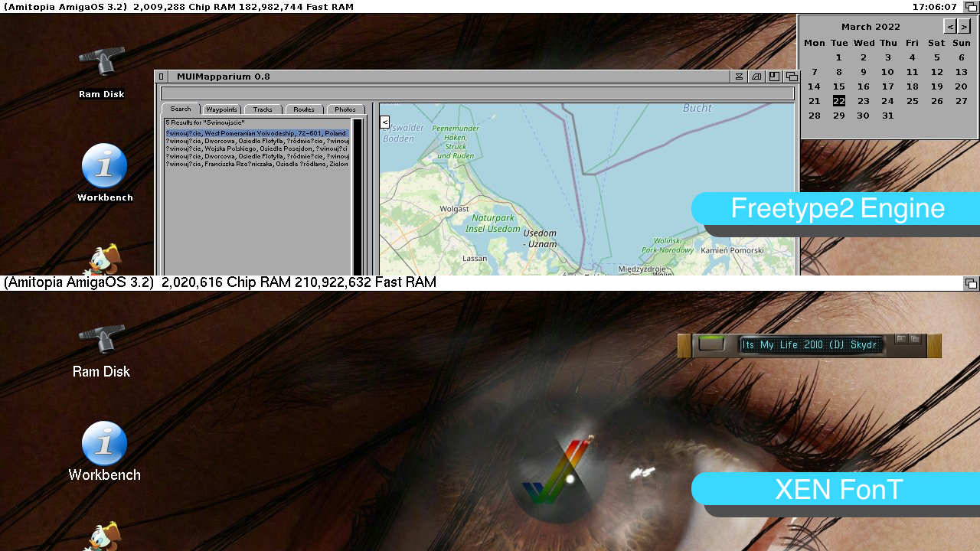This screenshot has height=551, width=980.
Task: Go to next month in the calendar
Action: 964,27
